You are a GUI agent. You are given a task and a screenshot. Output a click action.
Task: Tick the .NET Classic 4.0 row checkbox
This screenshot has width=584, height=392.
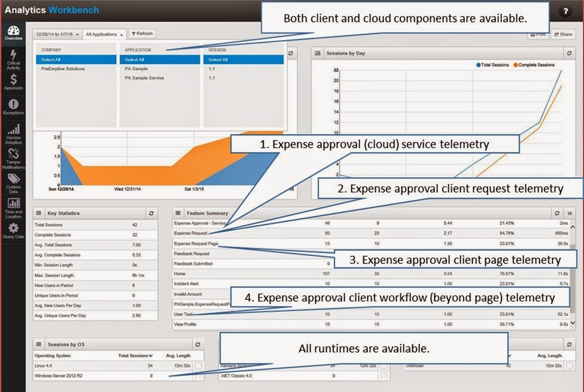(x=384, y=376)
